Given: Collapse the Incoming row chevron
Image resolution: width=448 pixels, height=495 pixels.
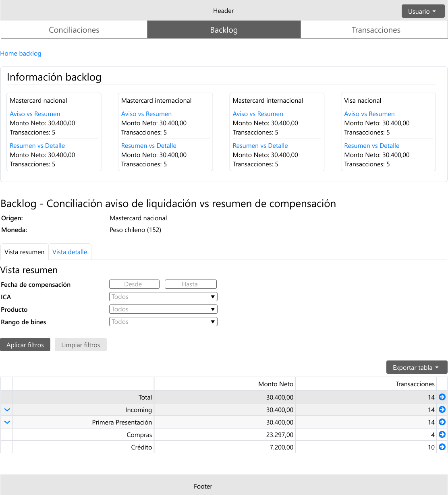Looking at the screenshot, I should coord(7,410).
